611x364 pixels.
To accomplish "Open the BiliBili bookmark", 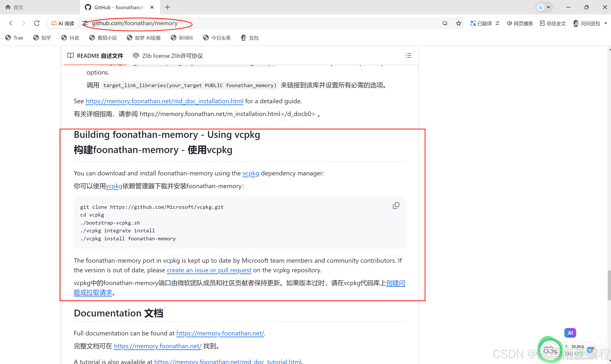I will click(182, 38).
